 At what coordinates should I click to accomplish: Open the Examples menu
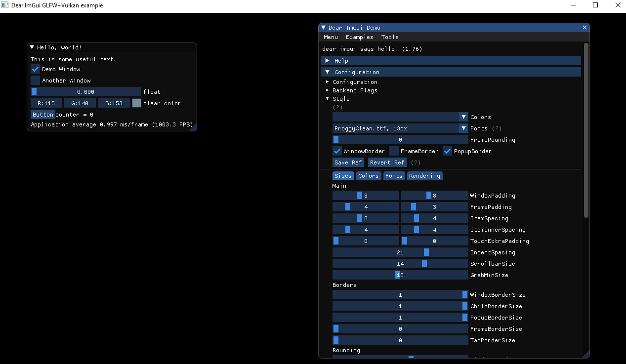(x=359, y=37)
